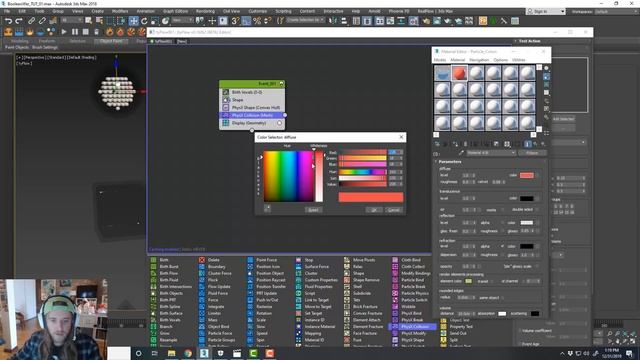Open Material Editor Utilities menu
640x360 pixels.
[x=519, y=60]
